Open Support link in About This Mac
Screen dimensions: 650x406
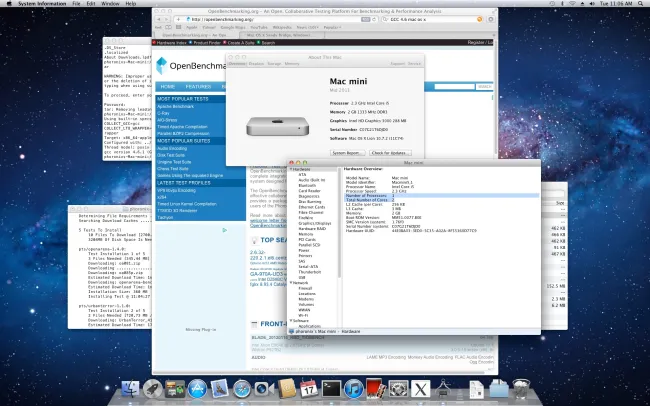point(398,64)
